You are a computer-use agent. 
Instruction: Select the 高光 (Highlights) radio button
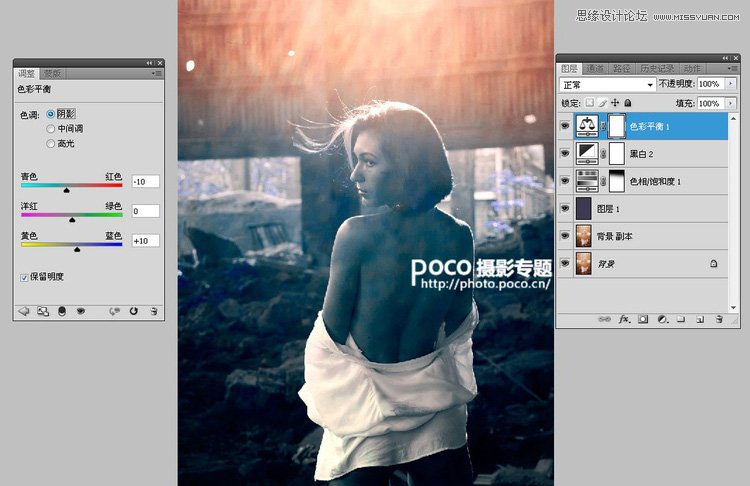click(x=50, y=144)
